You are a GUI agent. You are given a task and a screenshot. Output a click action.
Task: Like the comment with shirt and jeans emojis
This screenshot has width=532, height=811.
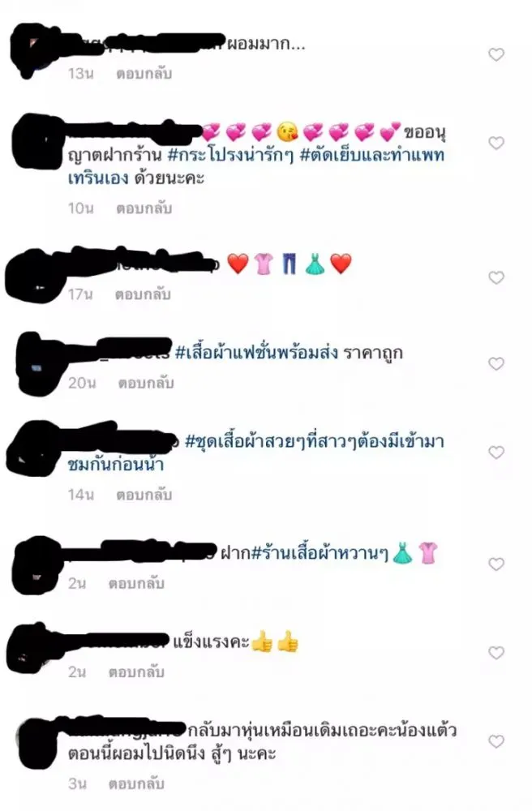coord(496,277)
